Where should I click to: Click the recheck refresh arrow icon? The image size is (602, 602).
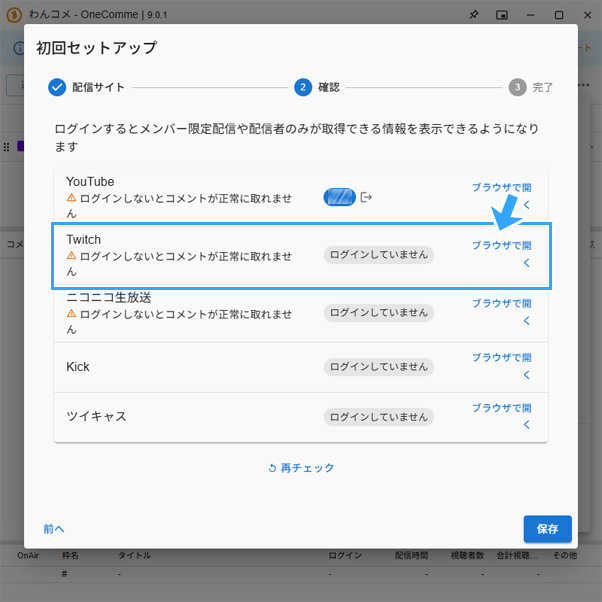coord(272,468)
